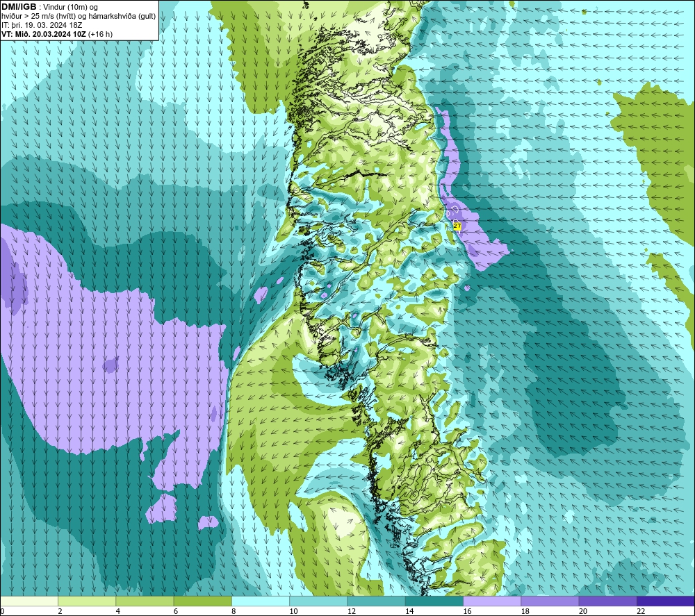Click the 'DMI/IGB : Vindur (10m) og' title line

coord(49,7)
